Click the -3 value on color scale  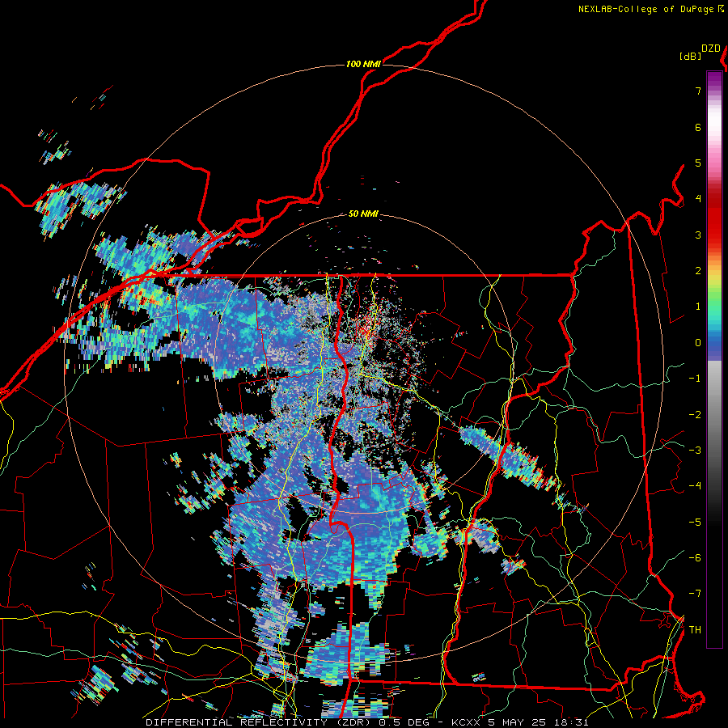[695, 451]
